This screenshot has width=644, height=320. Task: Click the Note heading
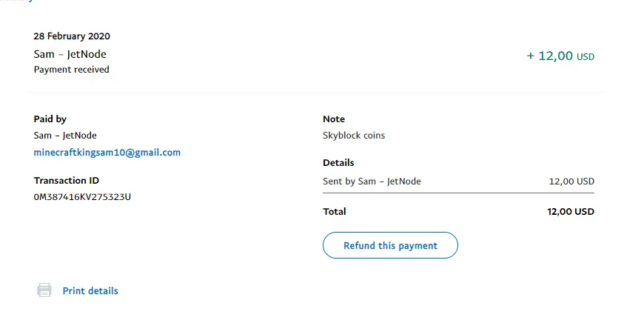click(x=334, y=119)
